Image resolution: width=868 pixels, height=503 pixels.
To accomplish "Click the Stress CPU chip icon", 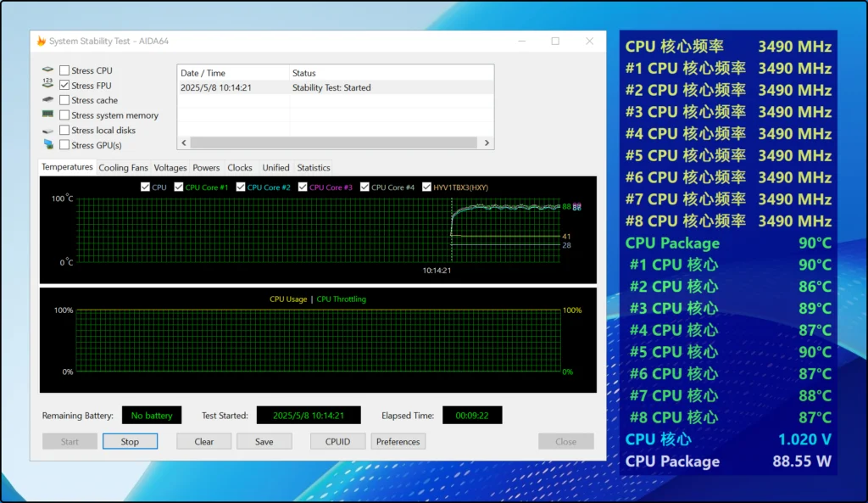I will point(47,70).
